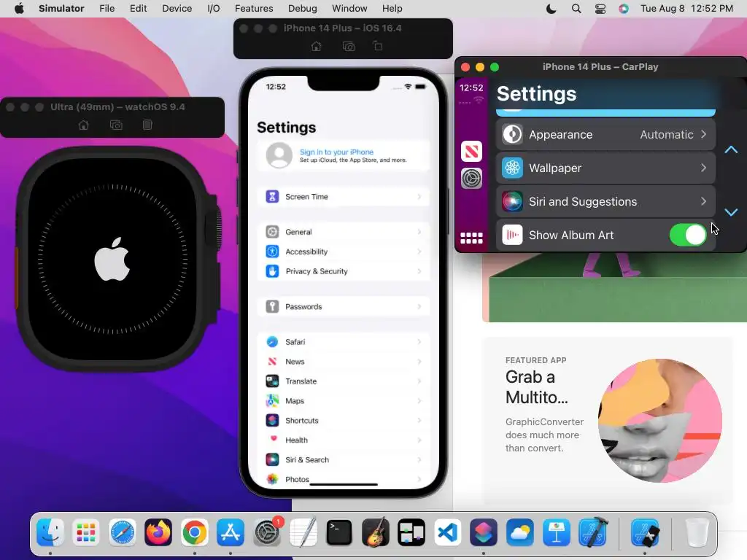The height and width of the screenshot is (560, 747).
Task: Open Xcode from the Dock
Action: (592, 532)
